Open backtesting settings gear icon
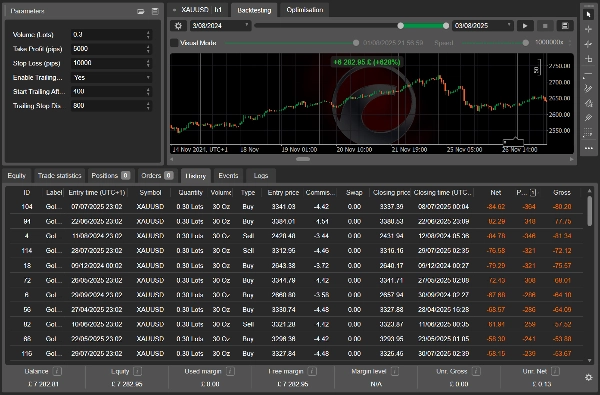The image size is (600, 395). tap(178, 26)
